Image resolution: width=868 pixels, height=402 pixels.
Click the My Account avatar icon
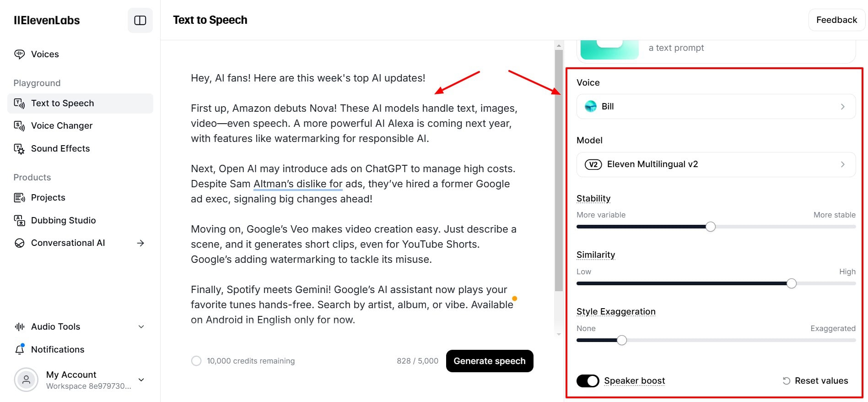(x=26, y=380)
